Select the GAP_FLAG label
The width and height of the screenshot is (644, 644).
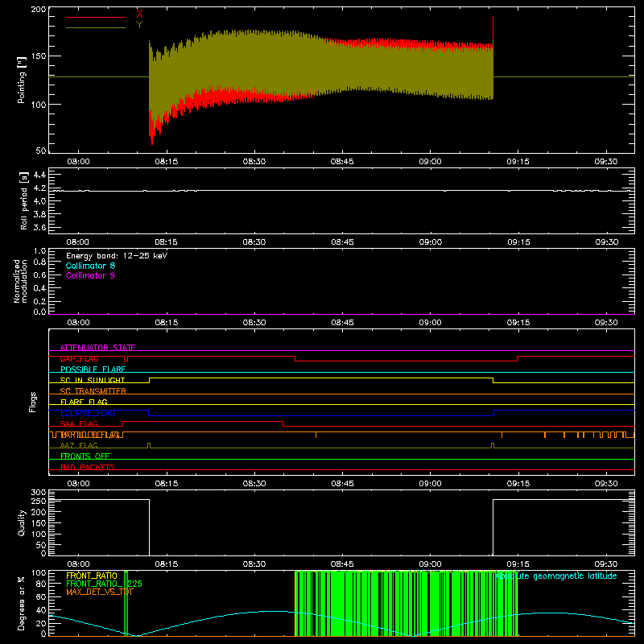point(79,358)
